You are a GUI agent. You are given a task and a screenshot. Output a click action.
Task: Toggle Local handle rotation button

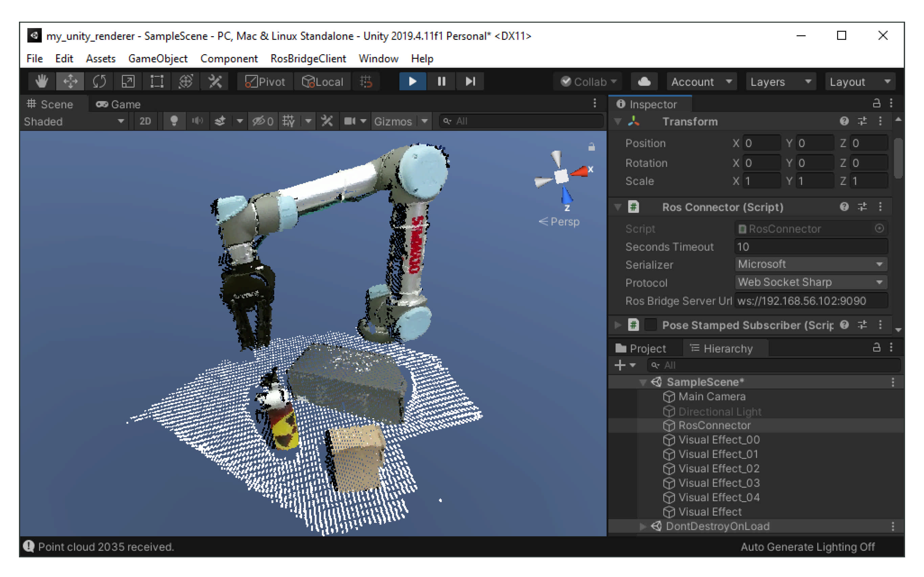(x=323, y=82)
